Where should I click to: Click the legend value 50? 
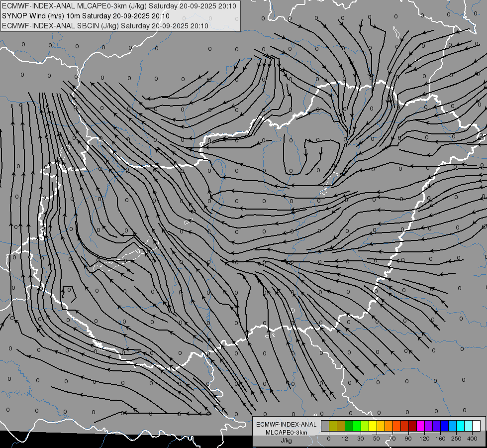(377, 439)
